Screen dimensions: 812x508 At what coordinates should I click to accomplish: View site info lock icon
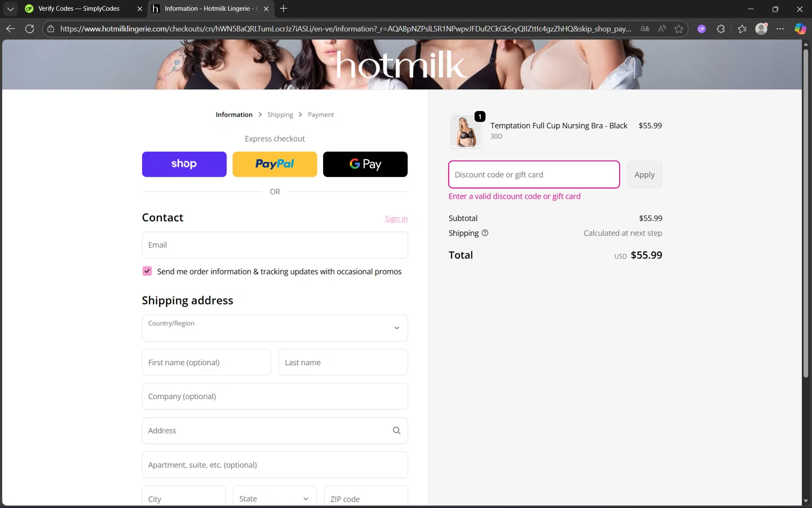[50, 29]
